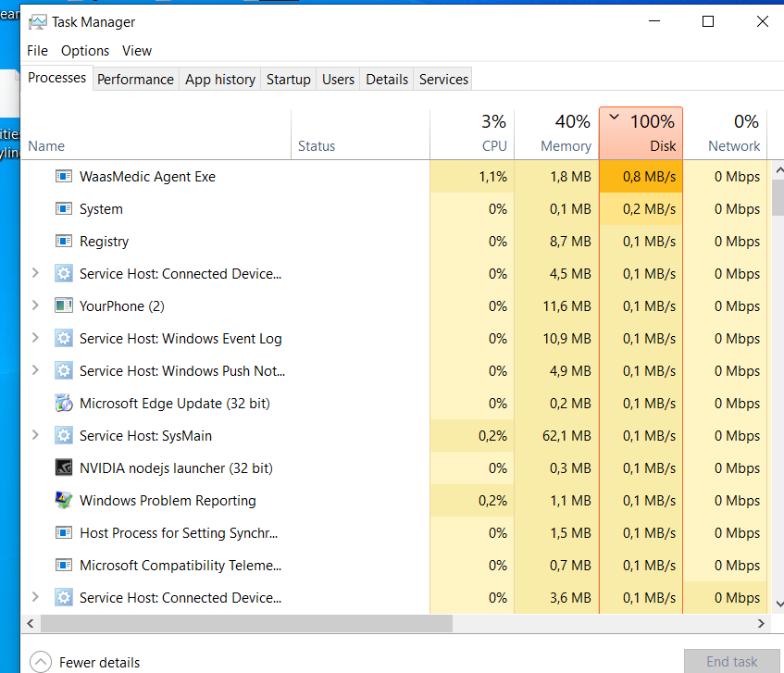
Task: Click the 1,1% CPU value
Action: point(492,177)
